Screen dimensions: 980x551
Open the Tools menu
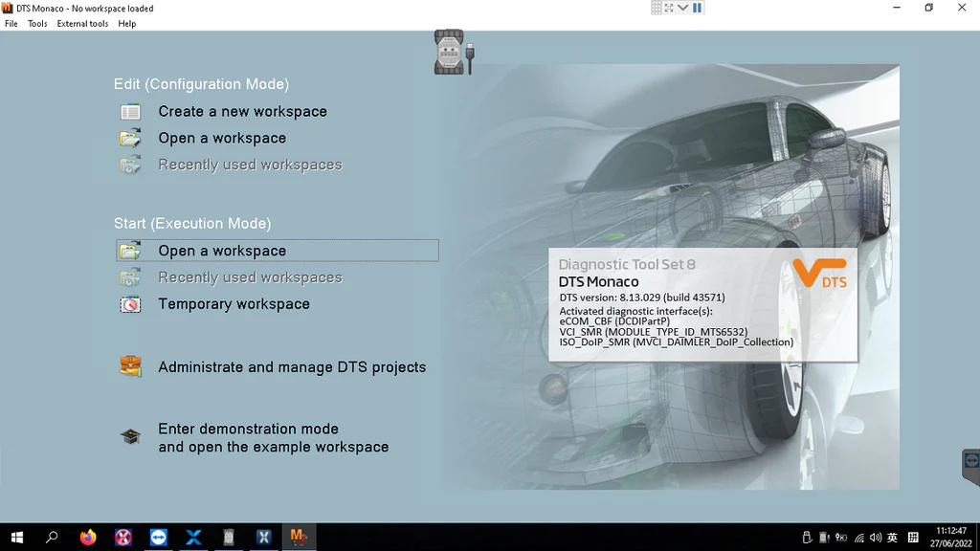tap(37, 24)
